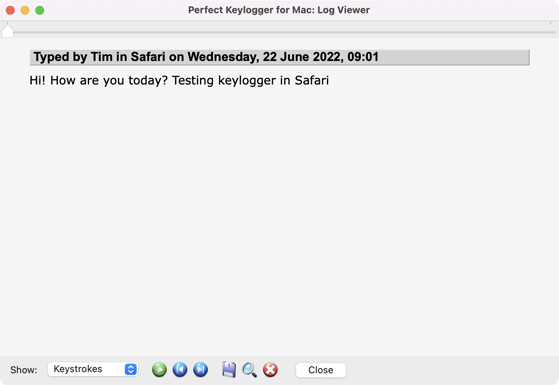Click the green play button icon
Viewport: 559px width, 385px height.
pyautogui.click(x=159, y=370)
